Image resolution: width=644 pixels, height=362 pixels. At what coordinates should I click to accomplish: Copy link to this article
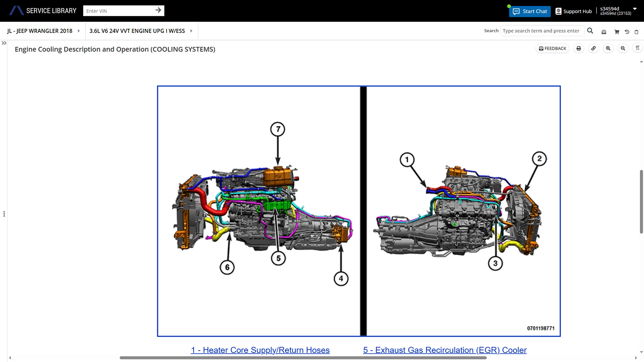[593, 48]
